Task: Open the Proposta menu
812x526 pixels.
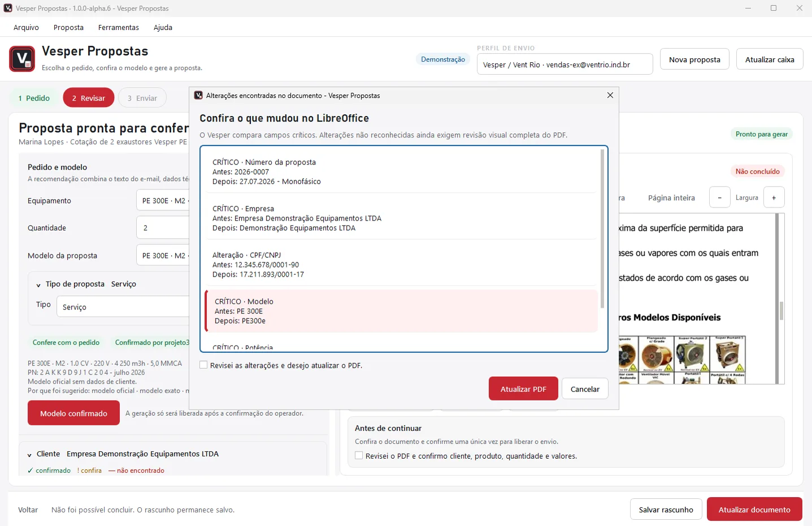Action: pos(68,27)
